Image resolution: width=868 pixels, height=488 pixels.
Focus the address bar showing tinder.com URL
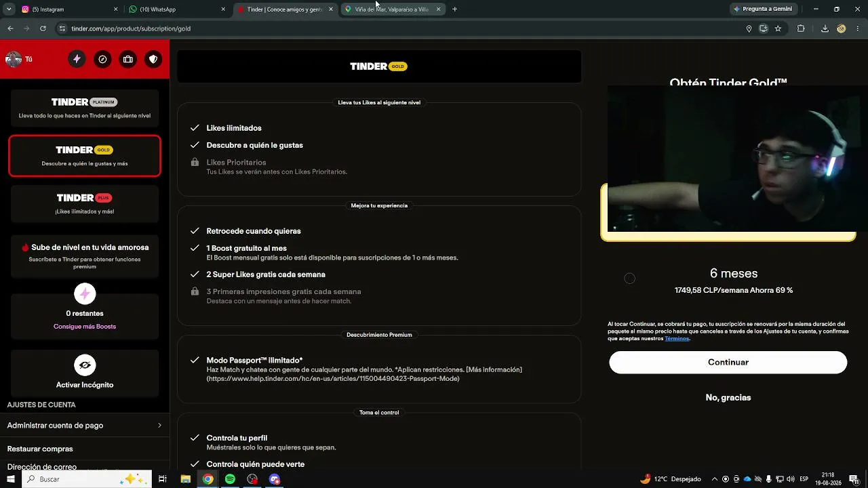400,28
